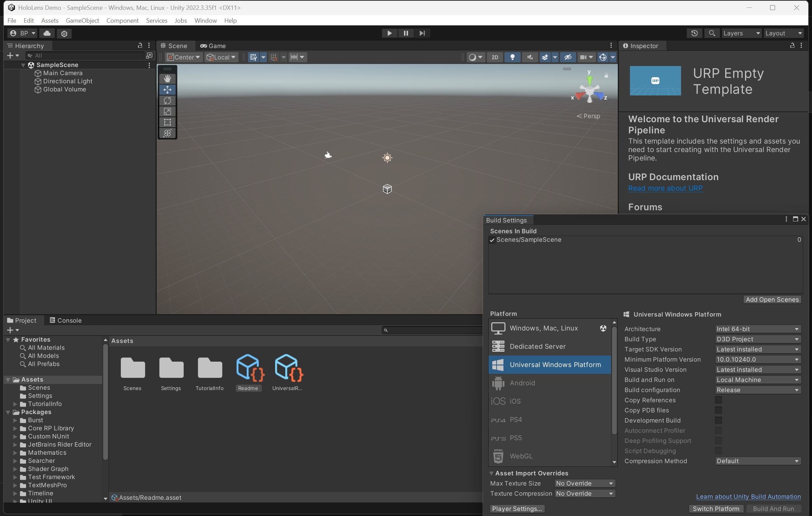
Task: Toggle 2D mode in the Scene view
Action: [495, 57]
